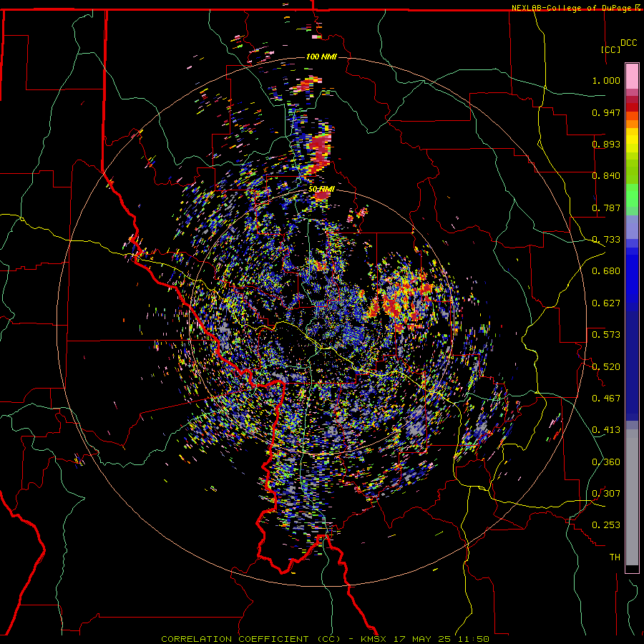
Task: Select the 0.840 scale value
Action: (x=606, y=176)
